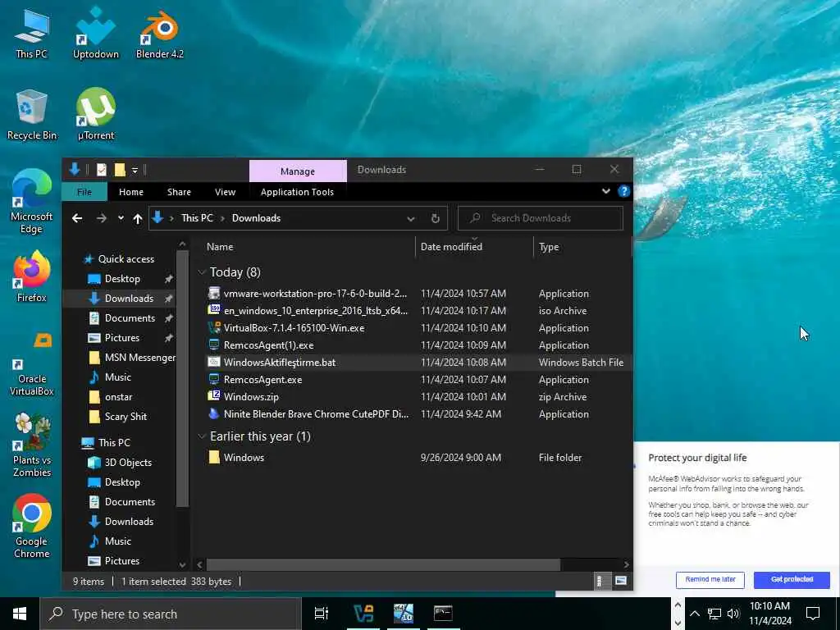Screen dimensions: 840x630
Task: Open Microsoft Edge desktop shortcut
Action: click(x=31, y=202)
